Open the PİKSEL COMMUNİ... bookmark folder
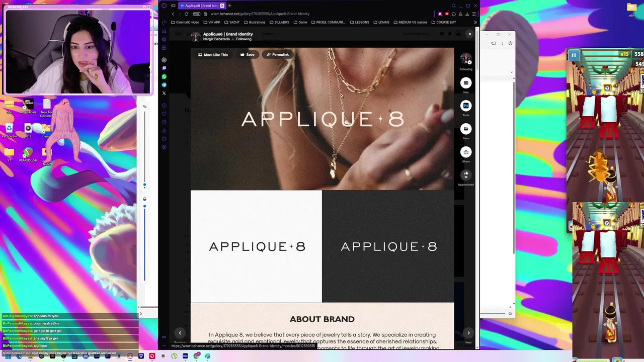The height and width of the screenshot is (362, 644). tap(329, 22)
